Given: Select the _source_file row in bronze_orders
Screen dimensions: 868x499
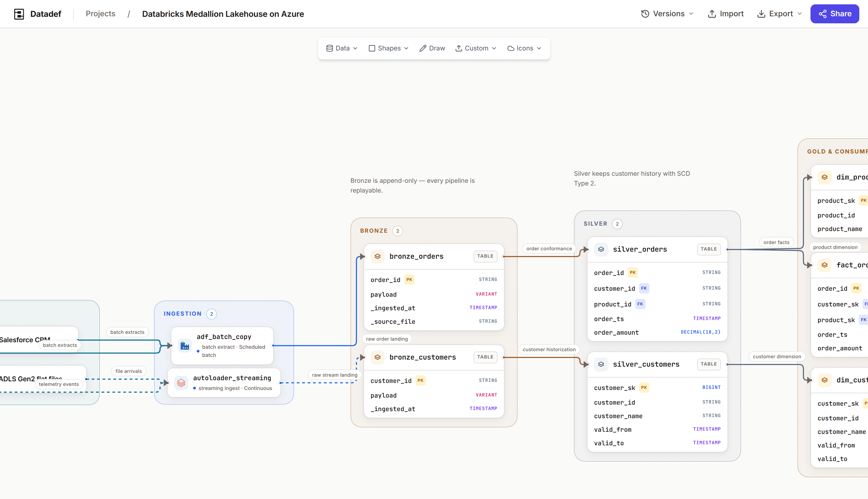Looking at the screenshot, I should [433, 321].
